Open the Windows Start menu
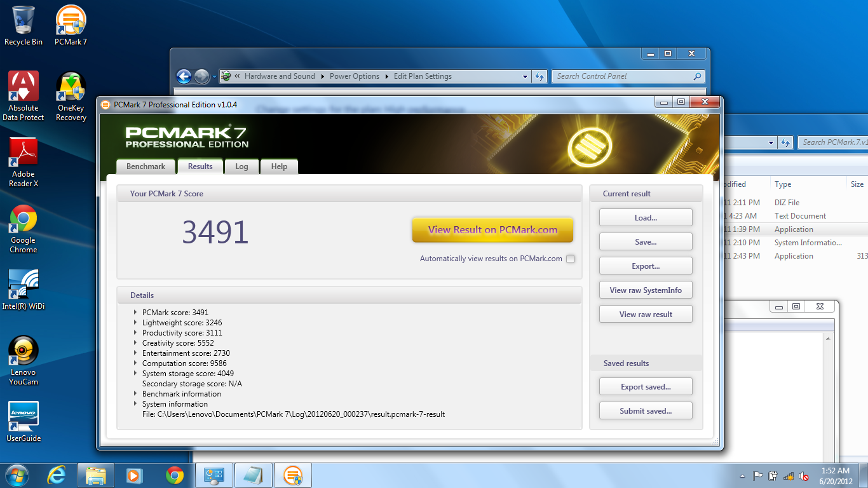 pos(17,475)
